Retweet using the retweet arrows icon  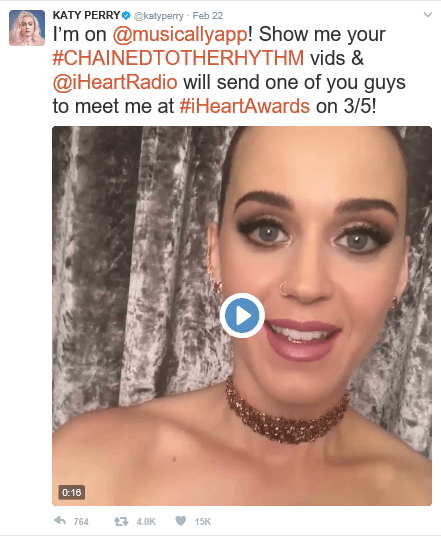click(x=121, y=522)
